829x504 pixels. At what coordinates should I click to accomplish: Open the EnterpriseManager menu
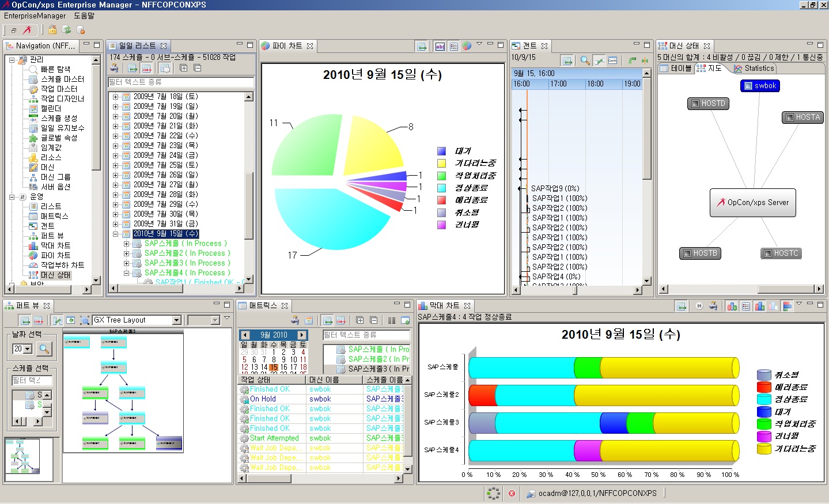[35, 16]
